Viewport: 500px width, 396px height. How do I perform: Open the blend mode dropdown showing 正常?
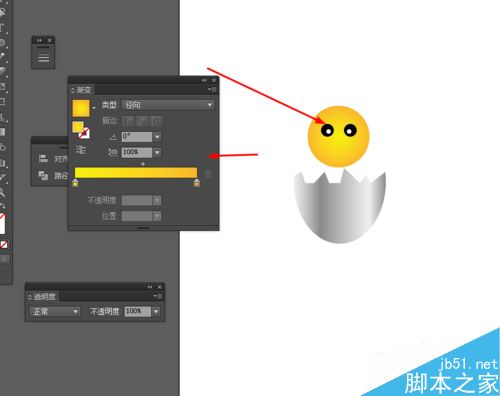tap(55, 312)
